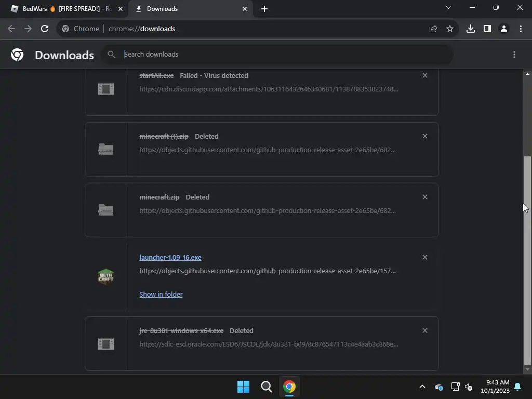Click the minecraft.zip folder icon
The height and width of the screenshot is (399, 532).
point(106,210)
